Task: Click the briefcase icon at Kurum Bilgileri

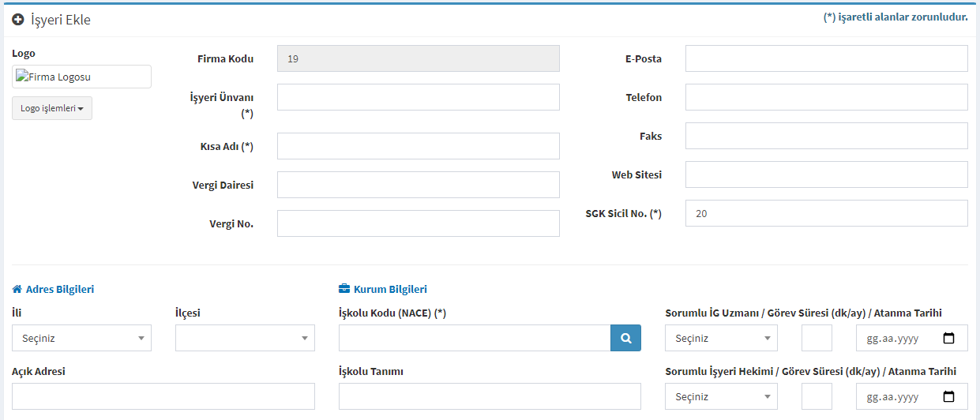Action: (x=344, y=289)
